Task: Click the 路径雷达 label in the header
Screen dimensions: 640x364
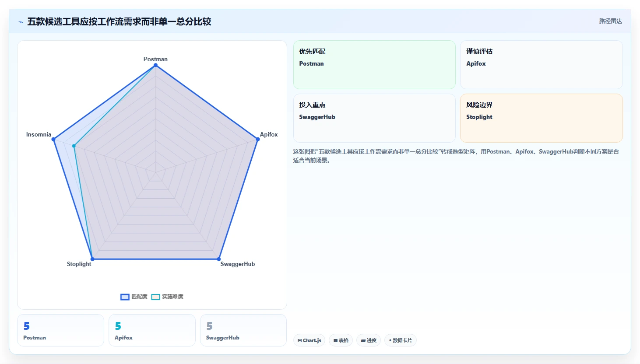Action: click(611, 21)
